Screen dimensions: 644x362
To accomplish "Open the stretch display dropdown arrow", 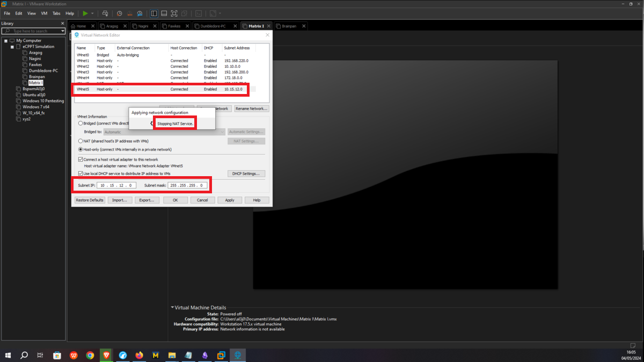I will pyautogui.click(x=220, y=13).
